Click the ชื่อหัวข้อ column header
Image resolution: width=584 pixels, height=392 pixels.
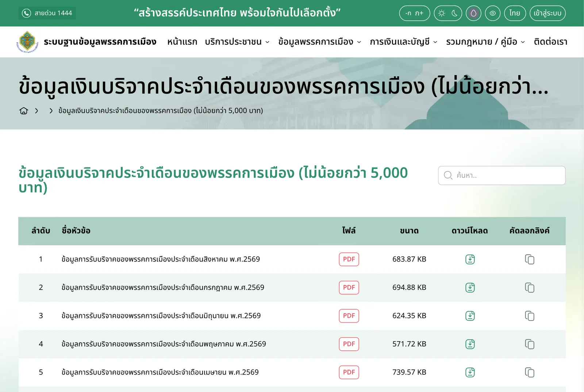76,230
